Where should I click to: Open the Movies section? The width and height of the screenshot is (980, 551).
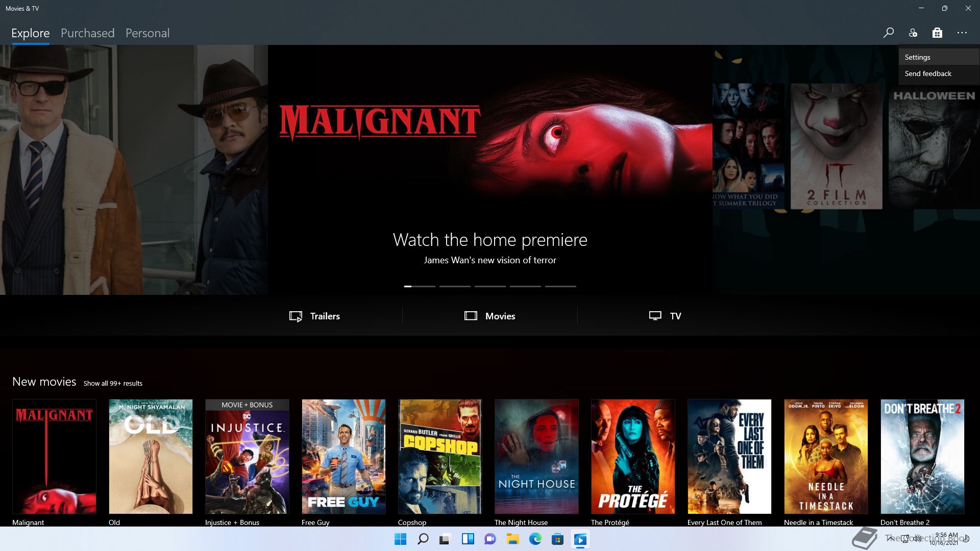pyautogui.click(x=490, y=316)
